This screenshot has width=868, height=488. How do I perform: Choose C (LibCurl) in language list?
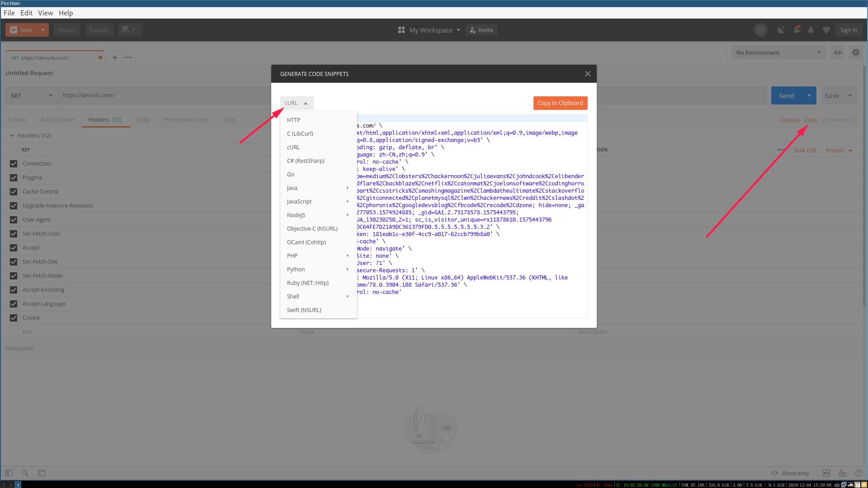point(319,133)
